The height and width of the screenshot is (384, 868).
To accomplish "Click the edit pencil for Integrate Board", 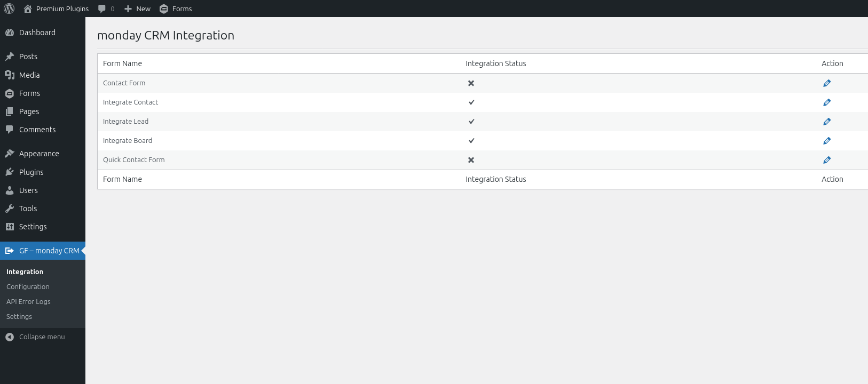I will 827,140.
